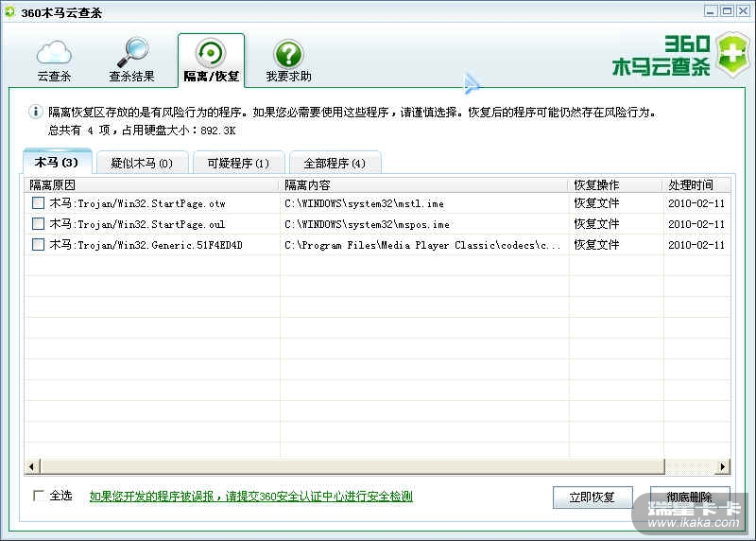This screenshot has height=541, width=756.
Task: Minimize the 360木马云查杀 window
Action: pyautogui.click(x=711, y=10)
